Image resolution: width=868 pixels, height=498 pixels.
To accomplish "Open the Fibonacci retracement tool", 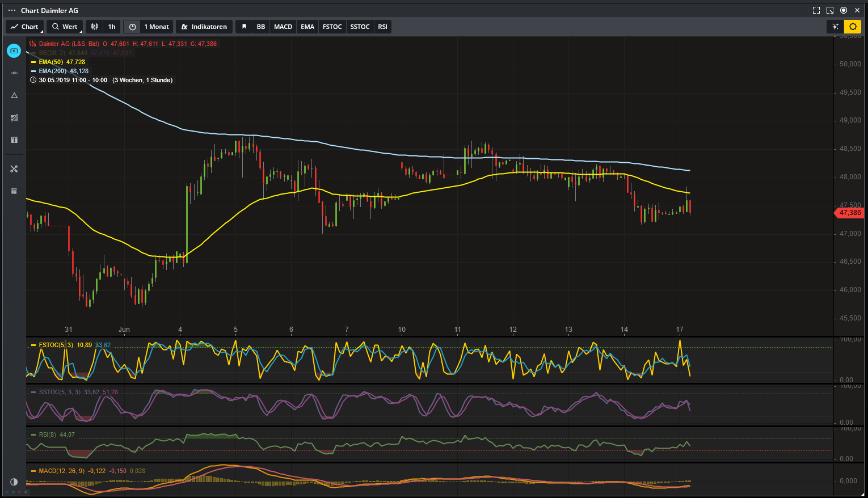I will pos(14,118).
